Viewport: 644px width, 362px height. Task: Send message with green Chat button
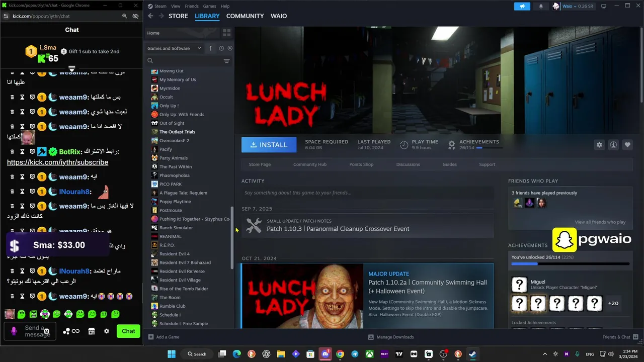pos(128,331)
